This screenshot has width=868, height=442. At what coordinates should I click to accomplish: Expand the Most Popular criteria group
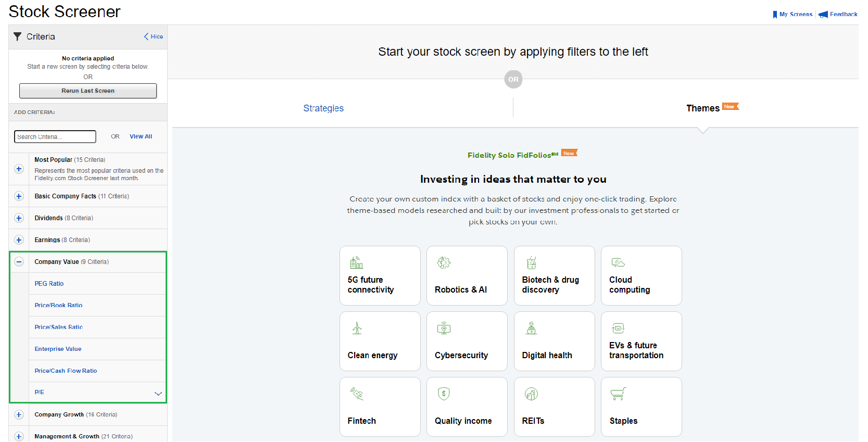[x=19, y=169]
